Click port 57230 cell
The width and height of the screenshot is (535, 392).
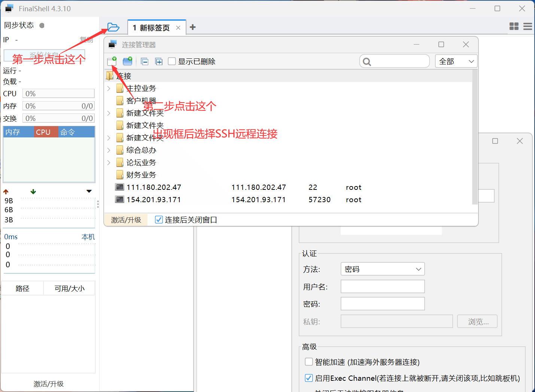pyautogui.click(x=319, y=200)
